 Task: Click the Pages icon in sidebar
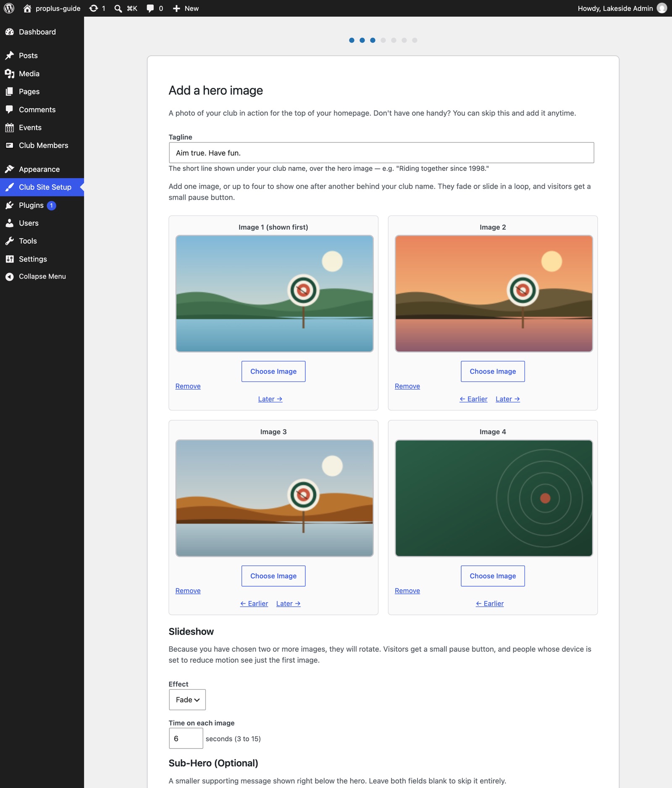10,92
